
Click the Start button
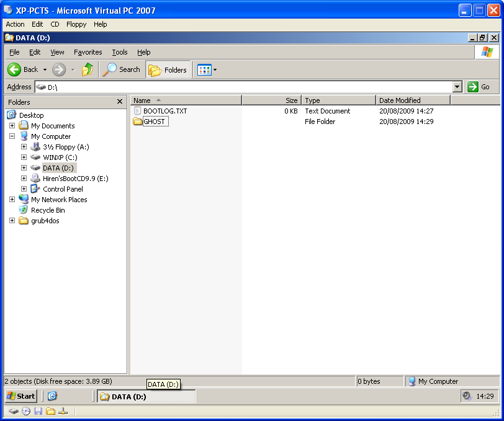(x=21, y=396)
